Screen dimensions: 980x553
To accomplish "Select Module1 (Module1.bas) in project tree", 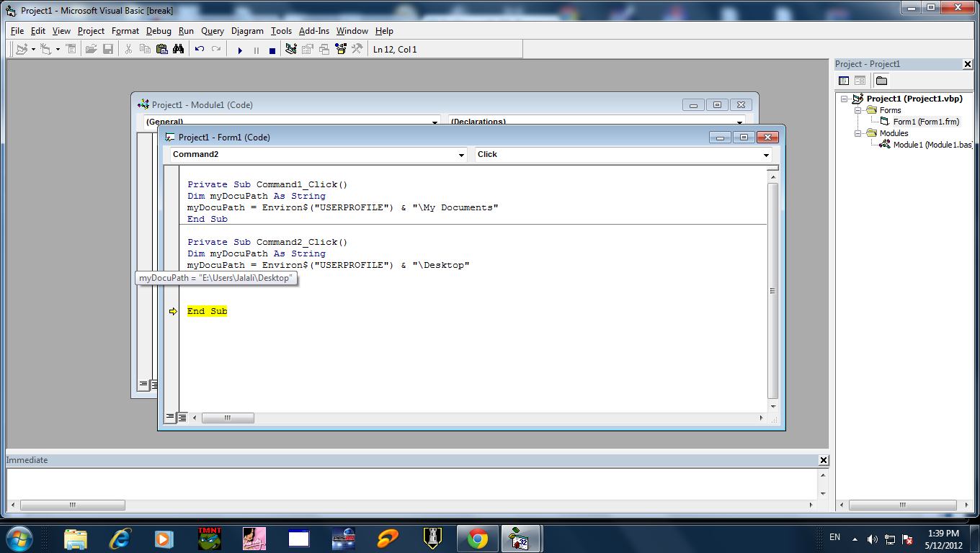I will pyautogui.click(x=932, y=145).
